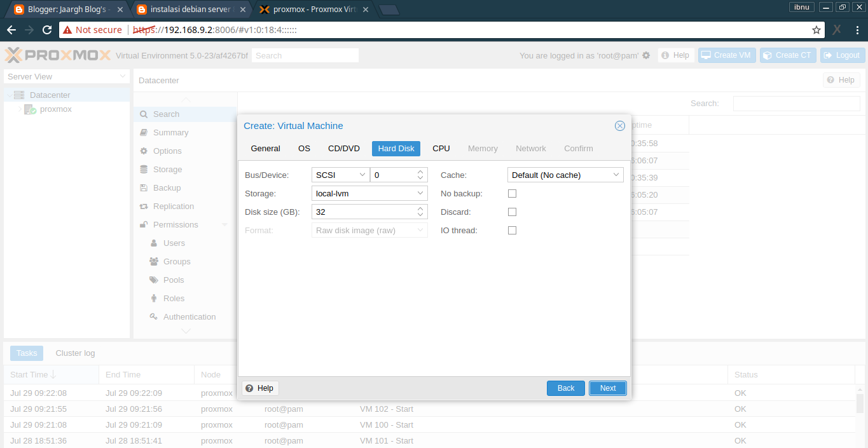Click the 'VM 102 - Start' task row
Image resolution: width=868 pixels, height=448 pixels.
tap(429, 409)
